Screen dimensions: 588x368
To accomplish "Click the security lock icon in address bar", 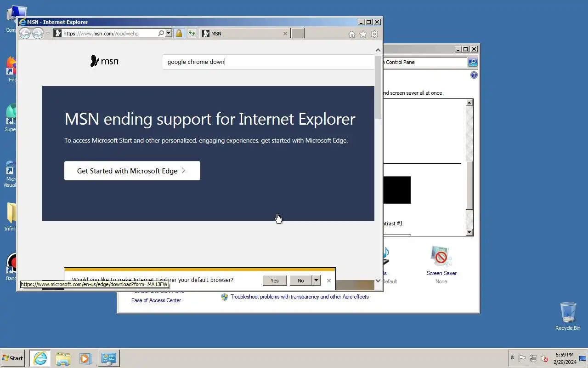I will coord(179,33).
